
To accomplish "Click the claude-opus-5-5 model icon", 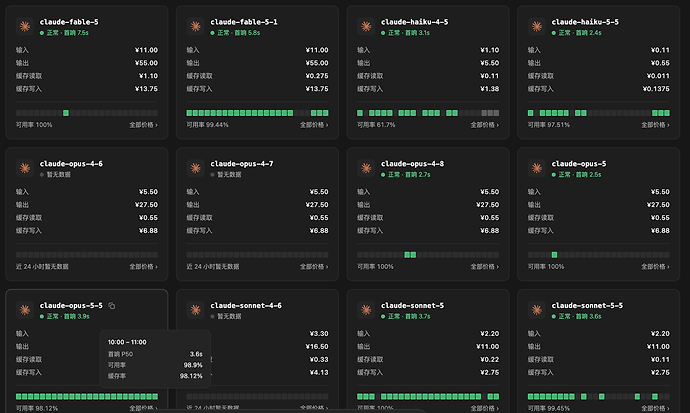I will (25, 310).
